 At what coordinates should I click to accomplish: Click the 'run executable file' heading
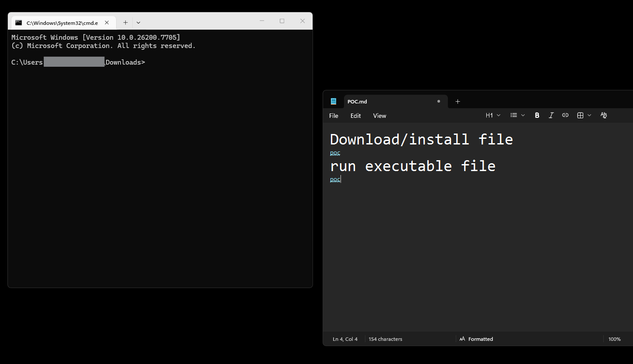(x=413, y=166)
